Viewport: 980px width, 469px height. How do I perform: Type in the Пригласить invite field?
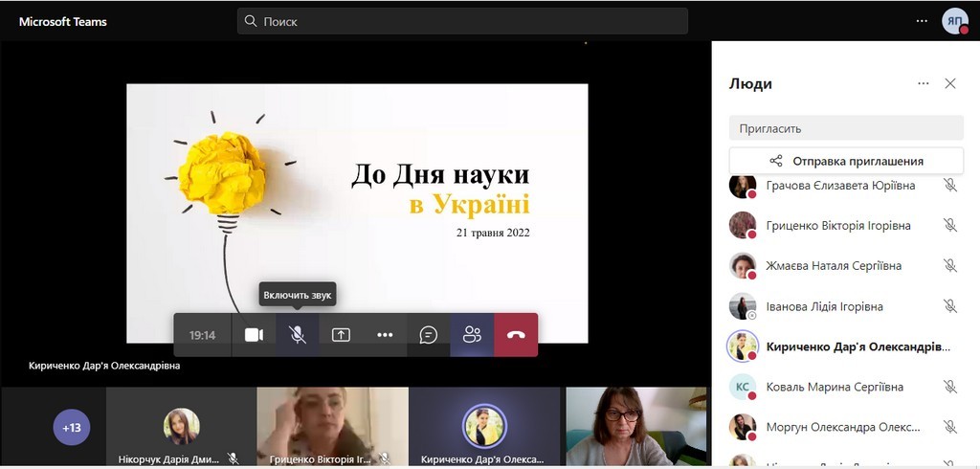(x=845, y=127)
